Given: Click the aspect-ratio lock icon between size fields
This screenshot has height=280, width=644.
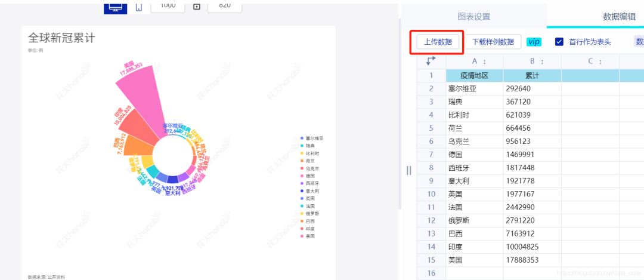Looking at the screenshot, I should click(197, 6).
